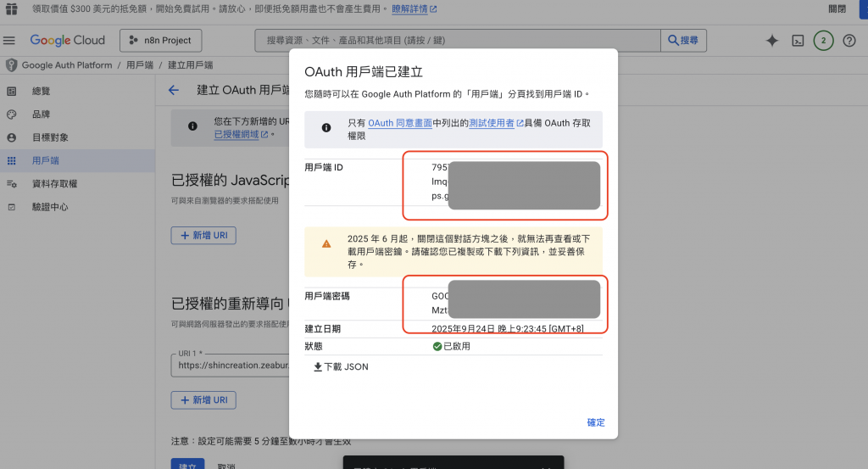This screenshot has height=469, width=868.
Task: Click the 目標對象 person icon
Action: point(12,137)
